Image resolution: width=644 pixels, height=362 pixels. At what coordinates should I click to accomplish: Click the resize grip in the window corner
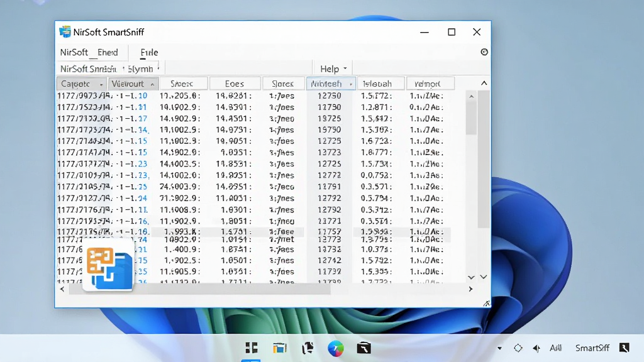(487, 304)
